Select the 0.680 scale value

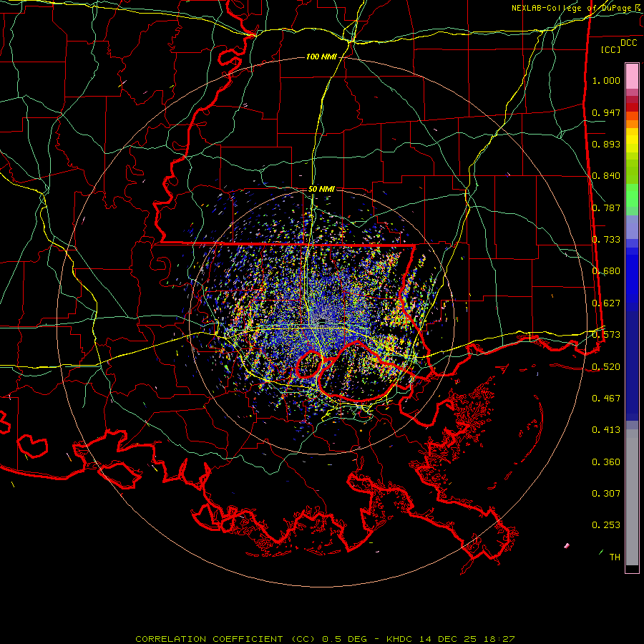[606, 271]
